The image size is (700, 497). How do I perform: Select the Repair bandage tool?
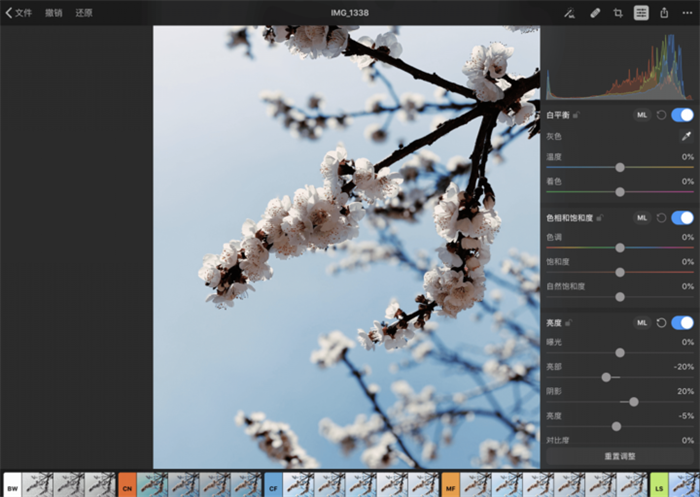click(x=595, y=13)
